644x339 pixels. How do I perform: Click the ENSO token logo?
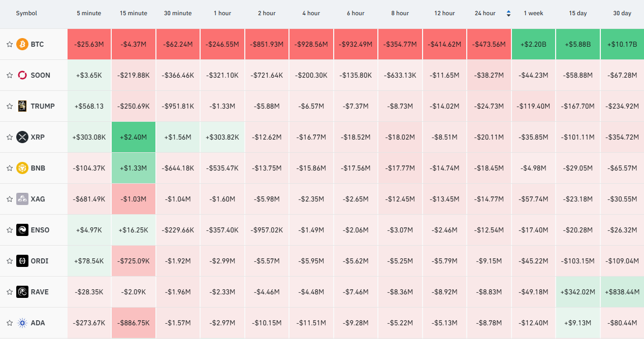(x=22, y=230)
